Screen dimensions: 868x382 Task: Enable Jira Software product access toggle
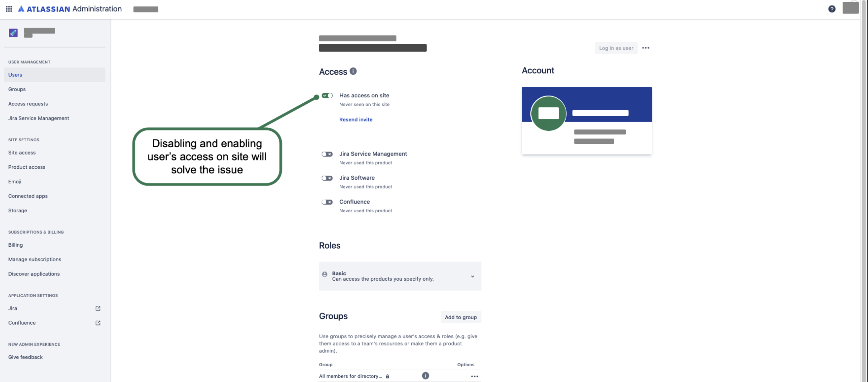point(327,178)
